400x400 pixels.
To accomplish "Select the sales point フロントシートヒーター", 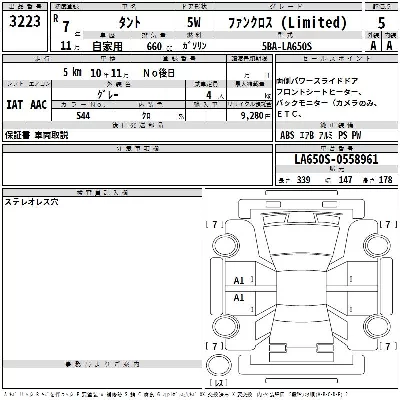I will pos(320,92).
